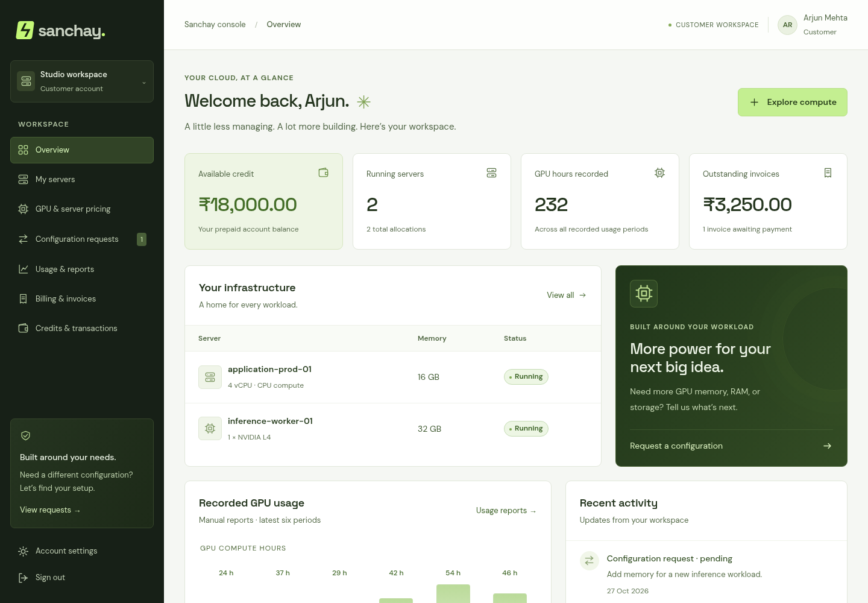
Task: Open Credits & transactions
Action: point(82,329)
